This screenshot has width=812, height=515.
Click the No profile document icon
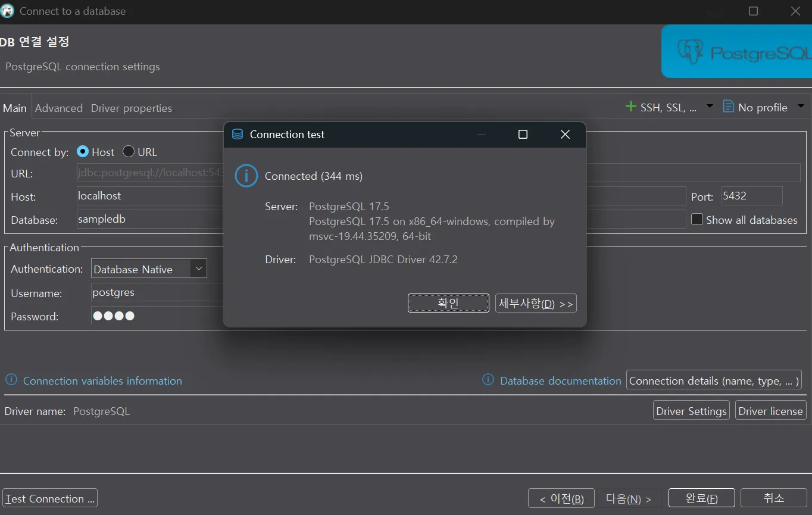728,107
